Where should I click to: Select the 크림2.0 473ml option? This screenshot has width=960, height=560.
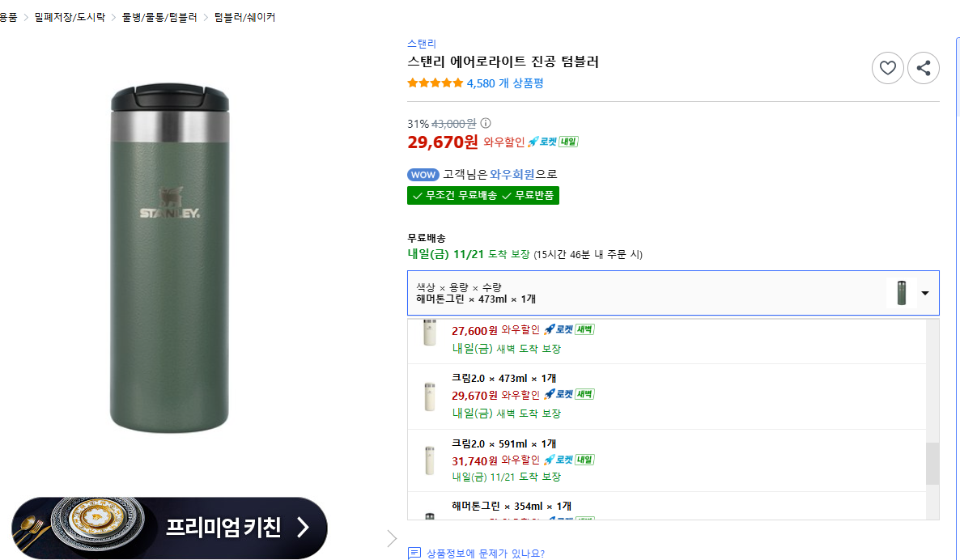pos(503,379)
